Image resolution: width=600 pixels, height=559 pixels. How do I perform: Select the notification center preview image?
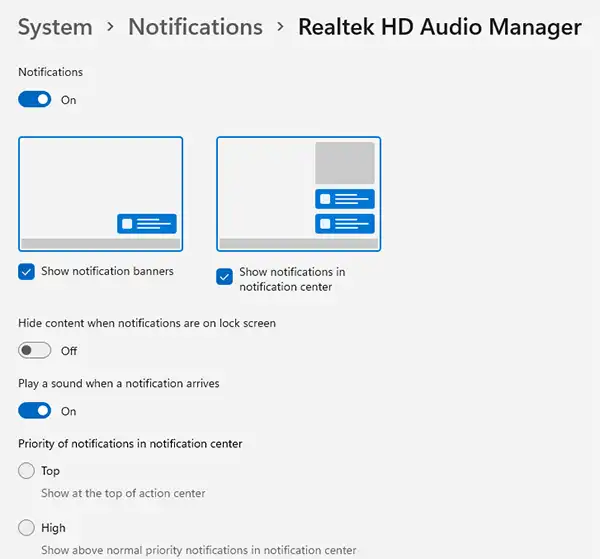(298, 193)
